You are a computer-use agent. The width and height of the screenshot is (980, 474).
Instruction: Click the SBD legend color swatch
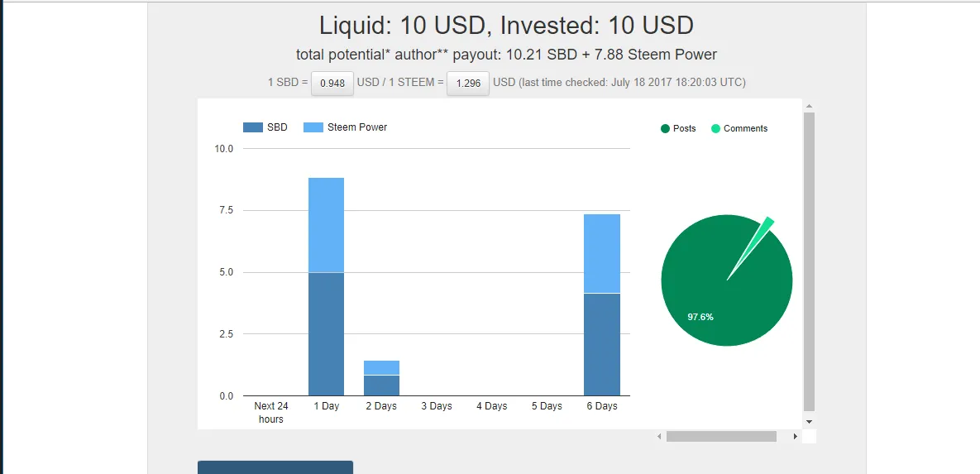coord(252,127)
